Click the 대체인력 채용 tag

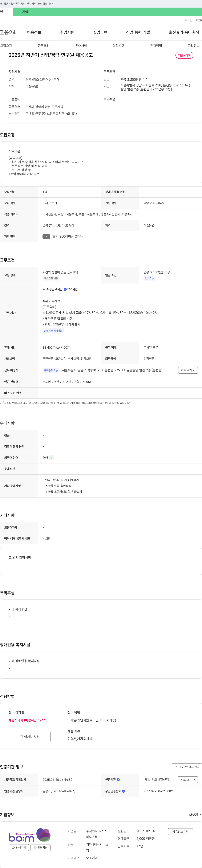pos(51,278)
